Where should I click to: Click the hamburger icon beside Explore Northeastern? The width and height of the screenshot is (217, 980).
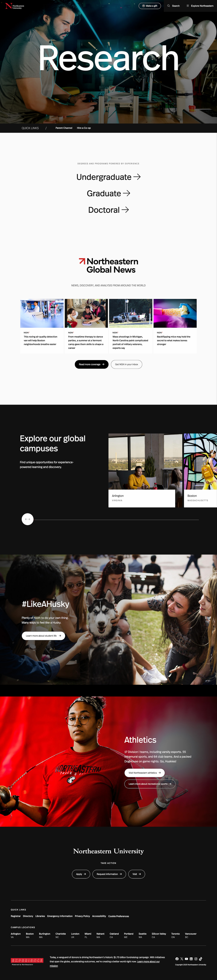(188, 6)
